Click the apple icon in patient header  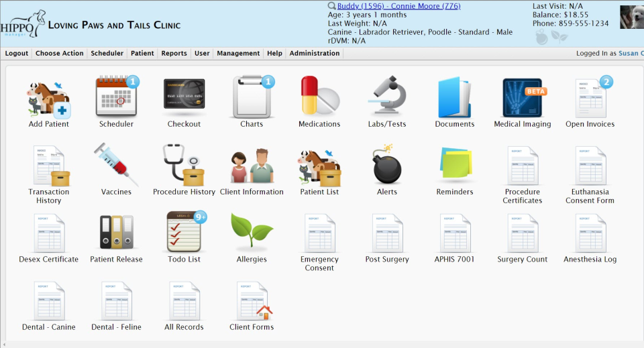542,38
